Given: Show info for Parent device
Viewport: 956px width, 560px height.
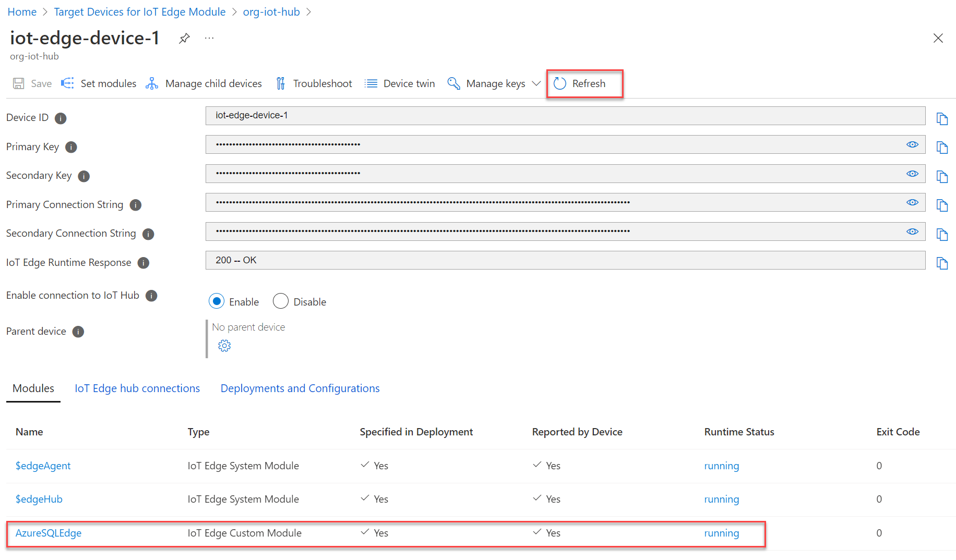Looking at the screenshot, I should click(x=78, y=332).
